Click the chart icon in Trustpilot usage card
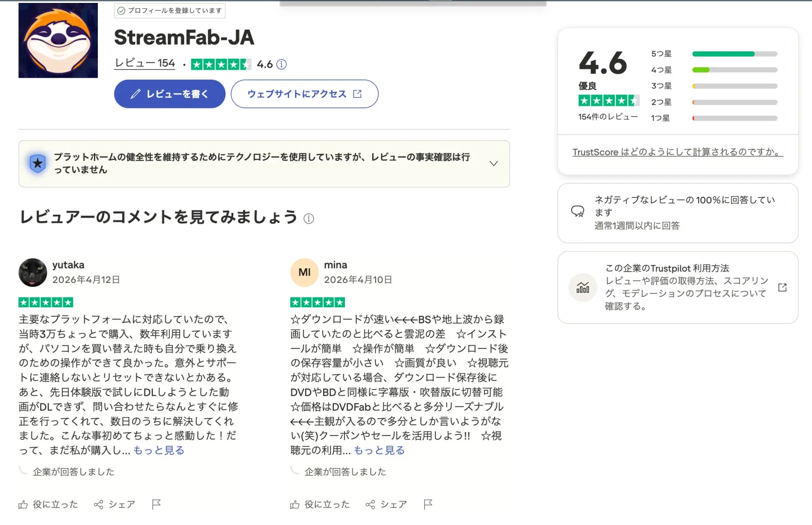 coord(583,287)
